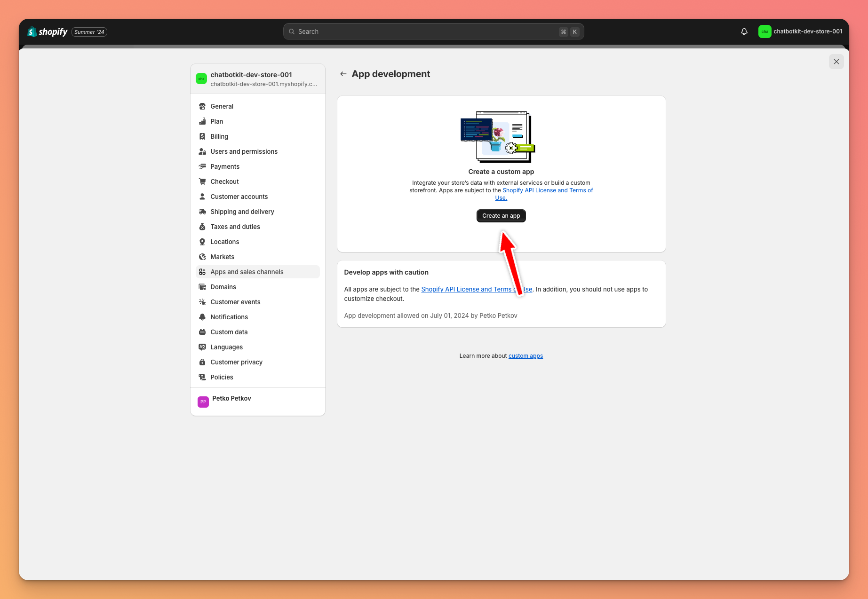868x599 pixels.
Task: Click the General store icon in sidebar
Action: tap(202, 106)
